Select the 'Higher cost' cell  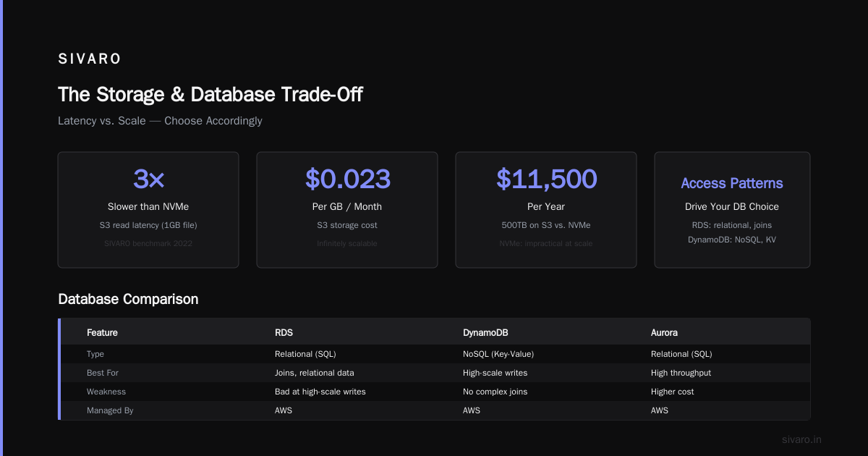pos(672,392)
